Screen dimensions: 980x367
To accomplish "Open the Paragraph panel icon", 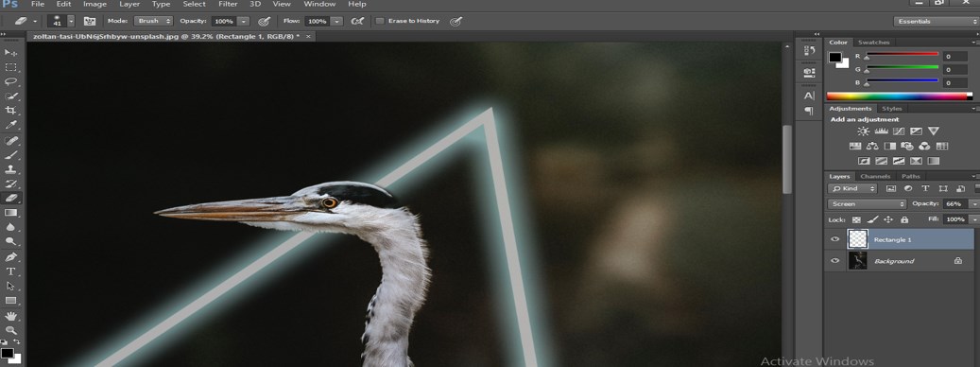I will (x=809, y=111).
